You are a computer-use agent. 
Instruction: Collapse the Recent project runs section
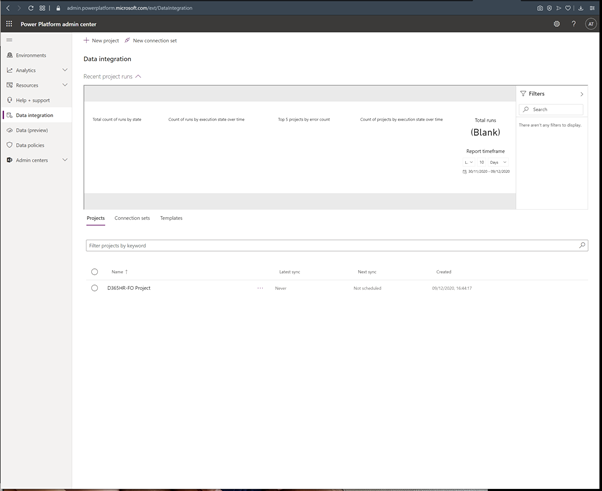[138, 76]
